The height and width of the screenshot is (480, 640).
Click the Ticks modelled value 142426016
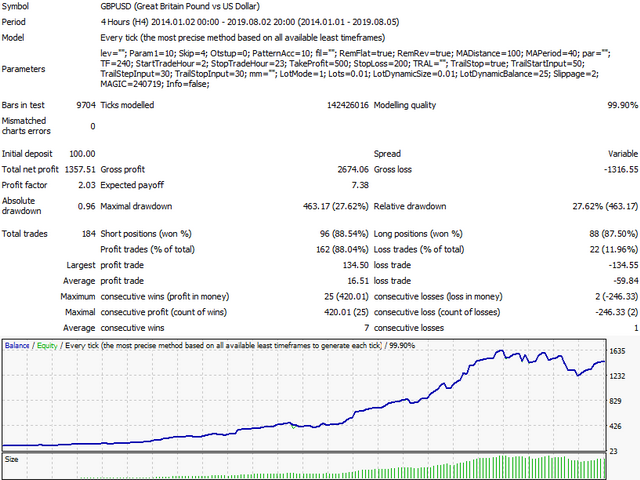348,105
